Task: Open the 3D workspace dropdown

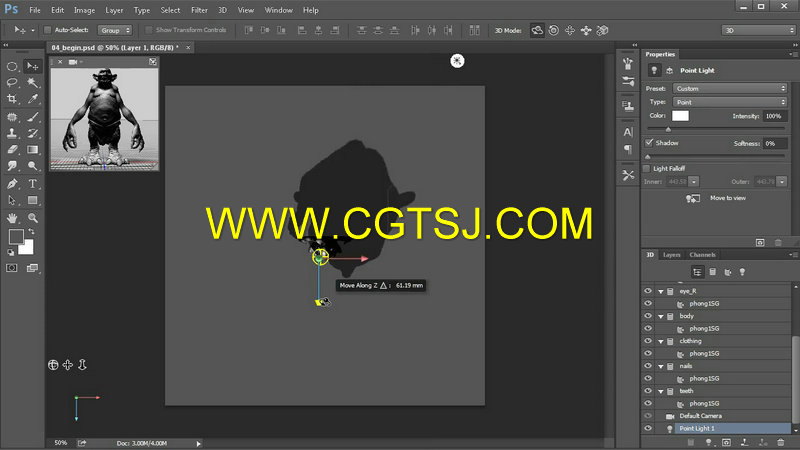Action: tap(759, 31)
